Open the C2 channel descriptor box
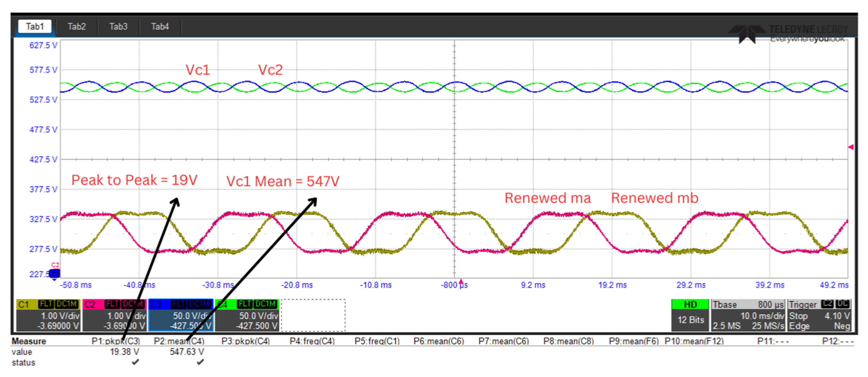868x377 pixels. pos(114,315)
